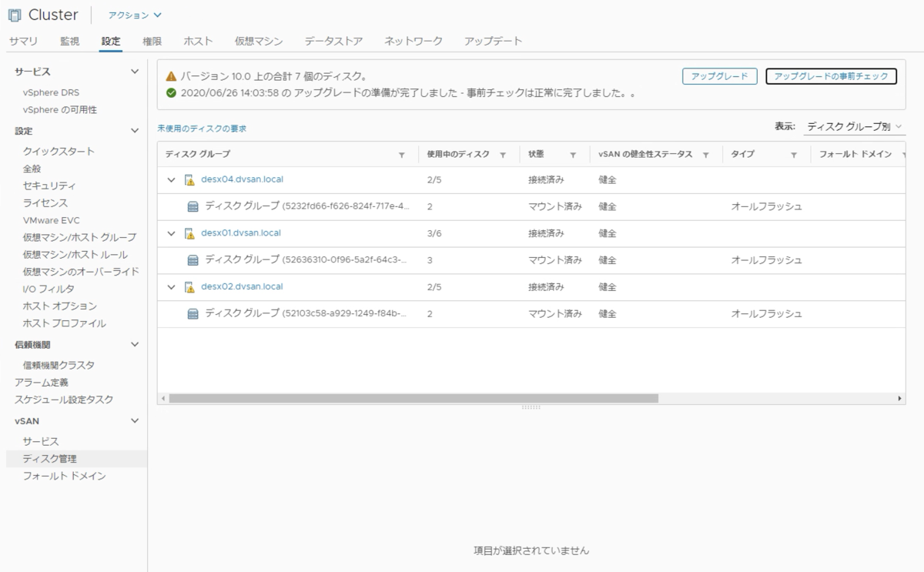Viewport: 924px width, 572px height.
Task: Click the panel splitter handle below the table
Action: [531, 407]
